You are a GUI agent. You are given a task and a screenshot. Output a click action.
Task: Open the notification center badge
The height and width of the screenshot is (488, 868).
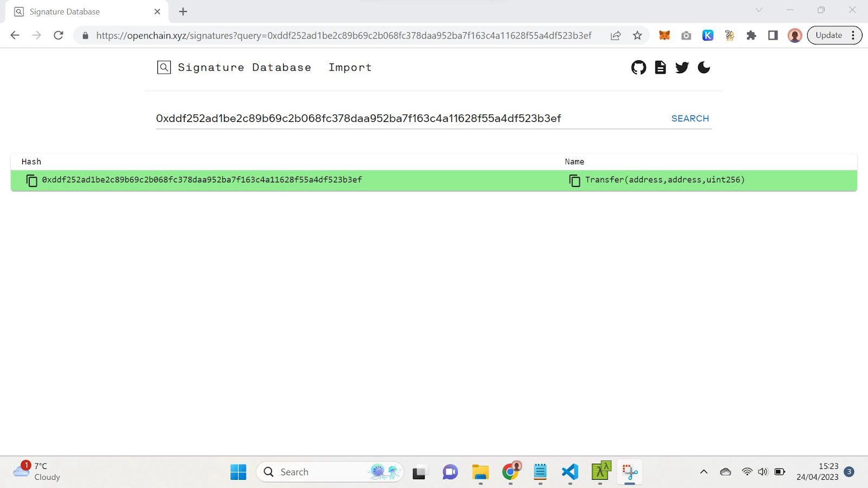click(x=850, y=472)
